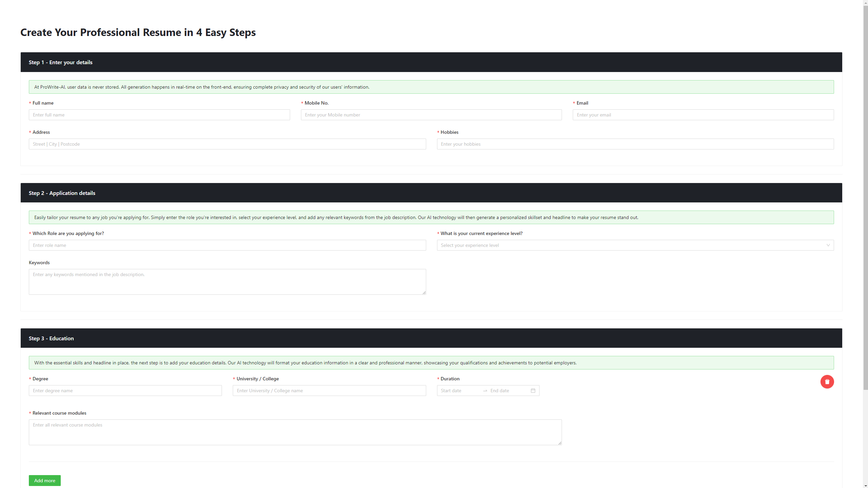Click the End date field
Screen dimensions: 868x488
tap(507, 391)
